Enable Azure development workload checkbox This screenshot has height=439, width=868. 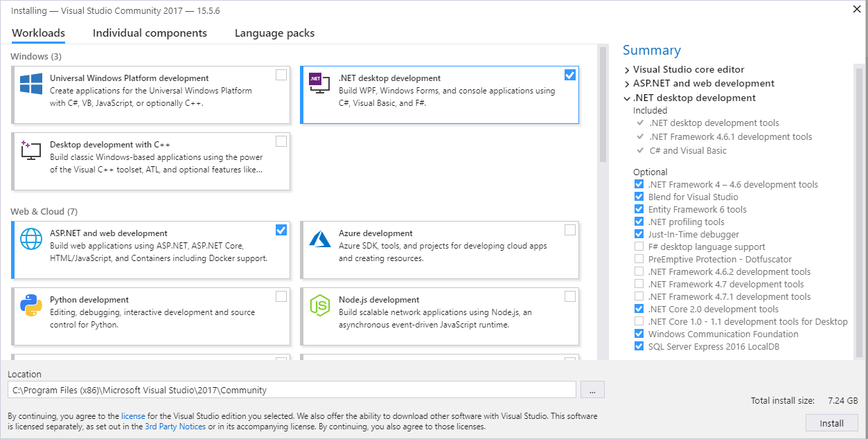click(x=570, y=230)
